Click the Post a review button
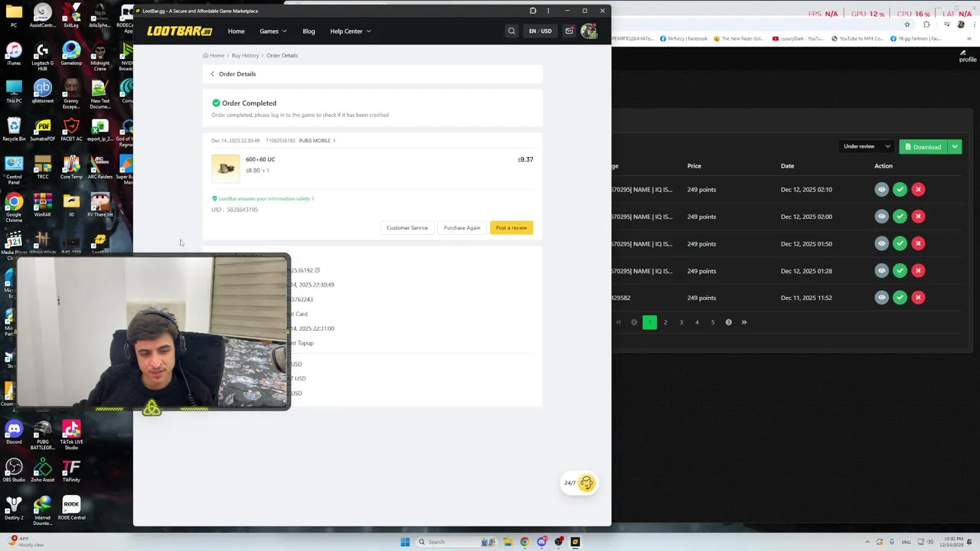 (511, 227)
